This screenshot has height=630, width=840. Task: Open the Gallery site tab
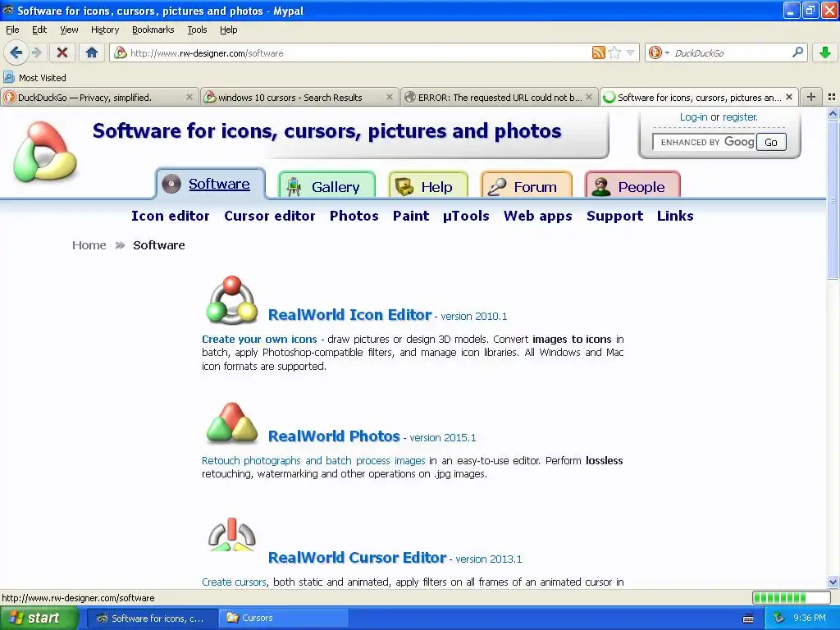(x=326, y=186)
